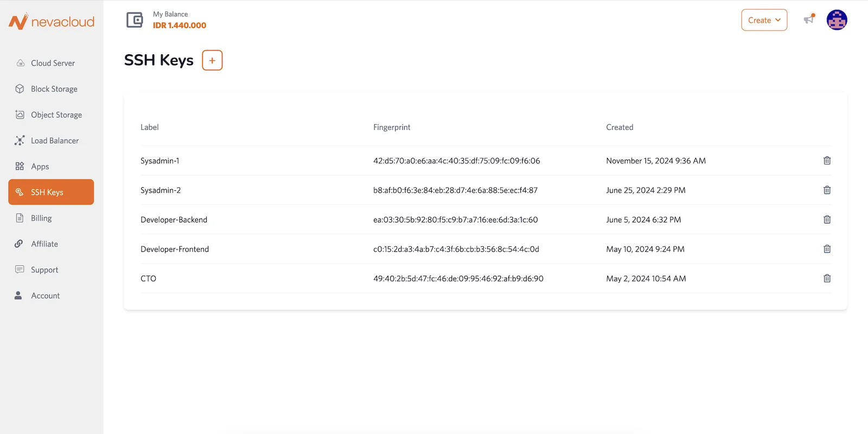Navigate to Object Storage

pos(56,115)
